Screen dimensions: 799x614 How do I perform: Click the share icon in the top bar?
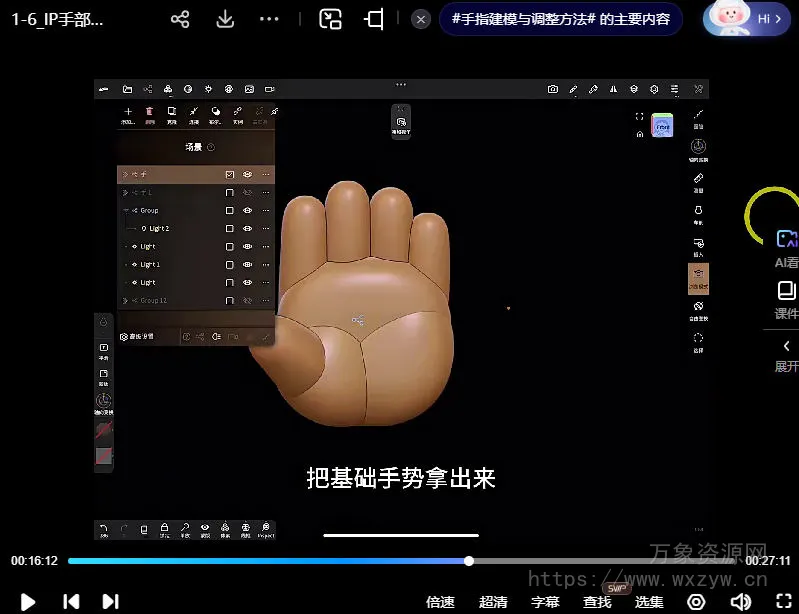pos(180,19)
